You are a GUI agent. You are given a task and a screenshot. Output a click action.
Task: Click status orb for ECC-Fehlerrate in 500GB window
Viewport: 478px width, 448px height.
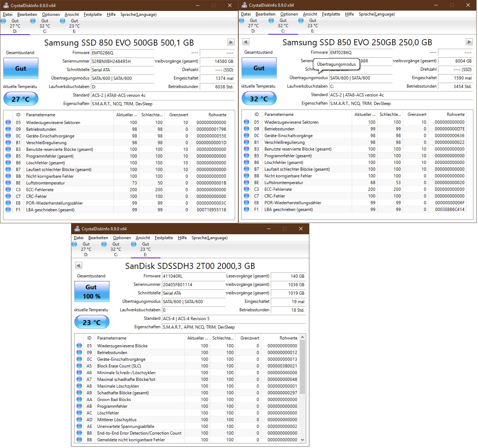tap(8, 190)
